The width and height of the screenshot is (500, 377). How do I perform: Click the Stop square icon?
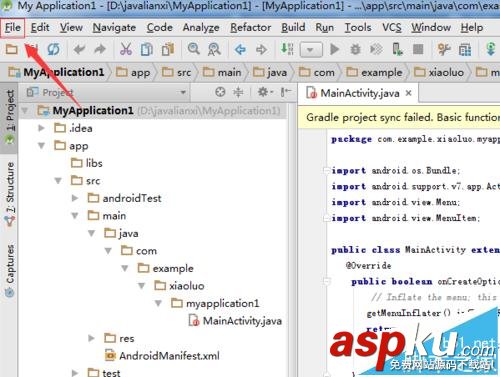pyautogui.click(x=418, y=50)
